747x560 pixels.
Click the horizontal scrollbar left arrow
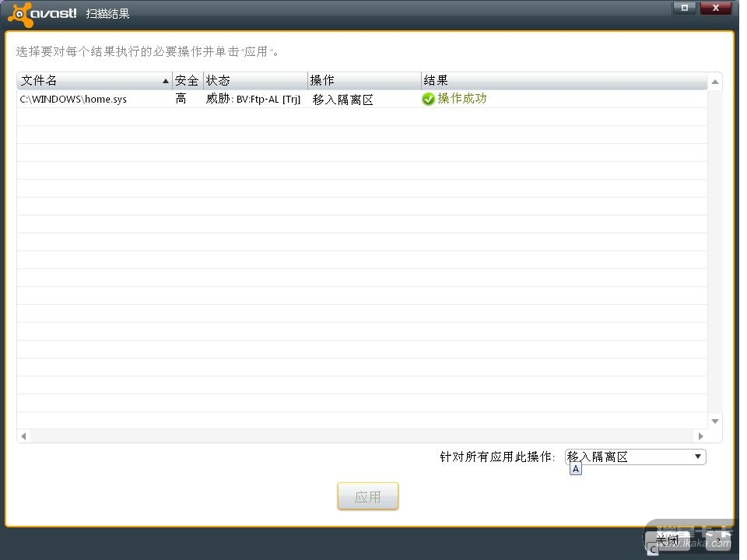click(23, 436)
